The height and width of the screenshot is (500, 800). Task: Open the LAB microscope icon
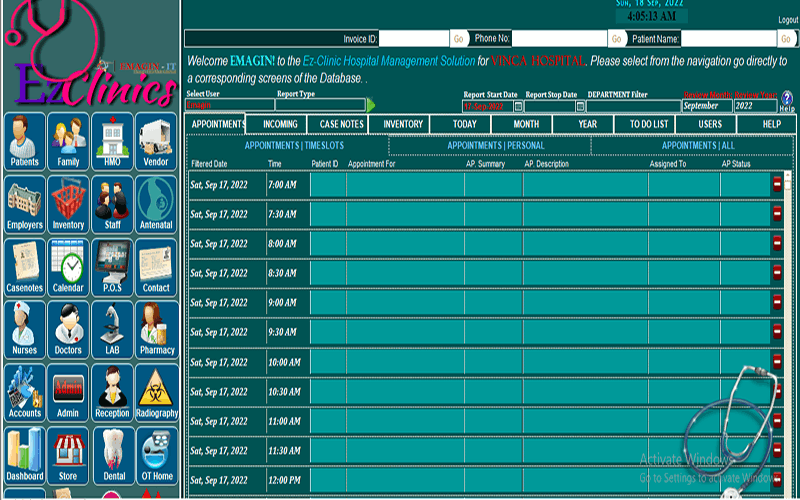(x=112, y=330)
